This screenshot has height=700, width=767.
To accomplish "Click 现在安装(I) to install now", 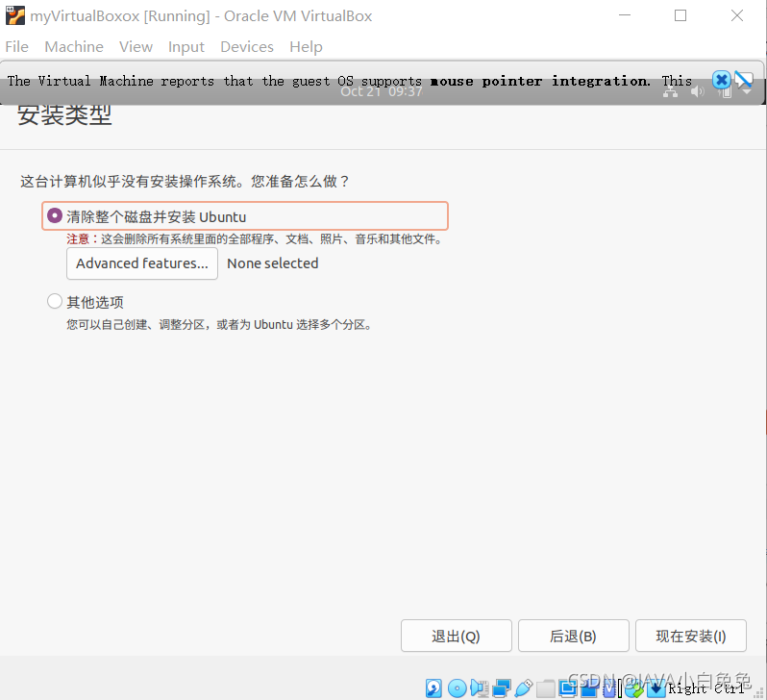I will (x=691, y=636).
